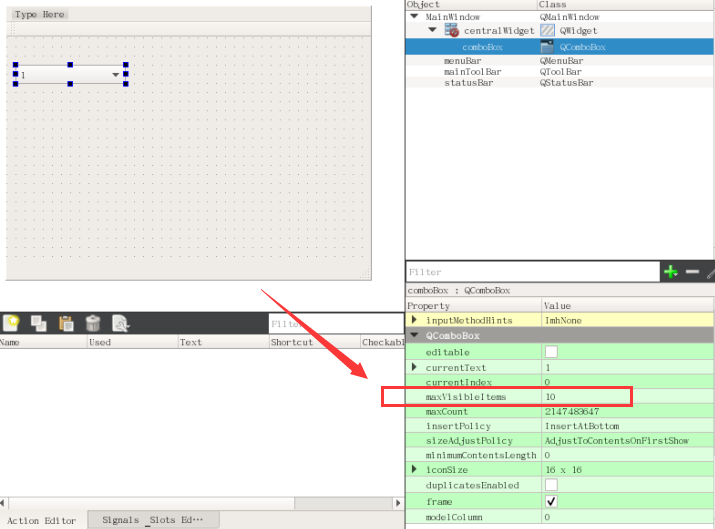Click the QToolBar class cell

(560, 72)
